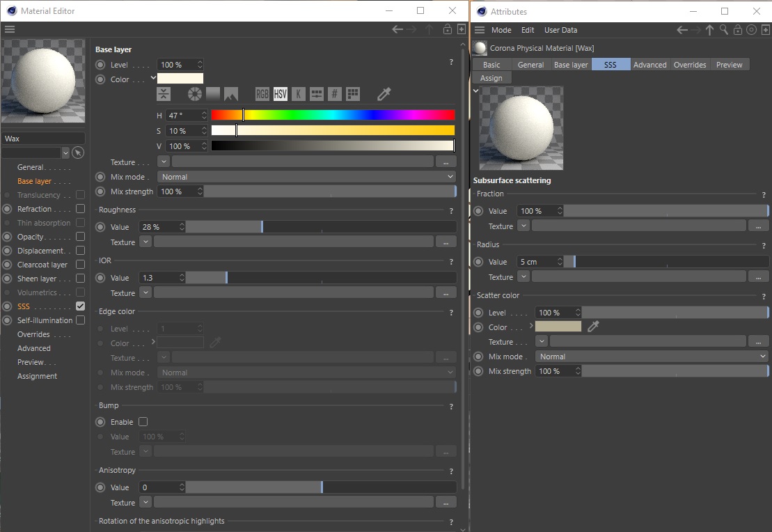Click help question mark for Roughness
The height and width of the screenshot is (532, 772).
click(451, 211)
